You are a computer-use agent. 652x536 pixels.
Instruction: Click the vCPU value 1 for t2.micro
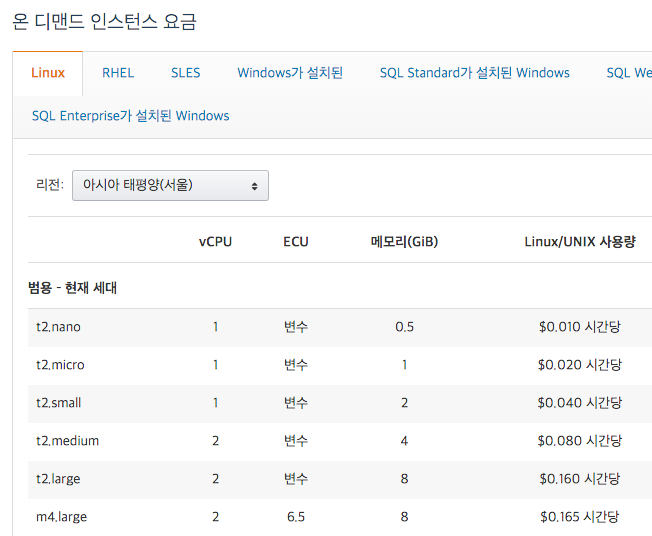(x=215, y=365)
